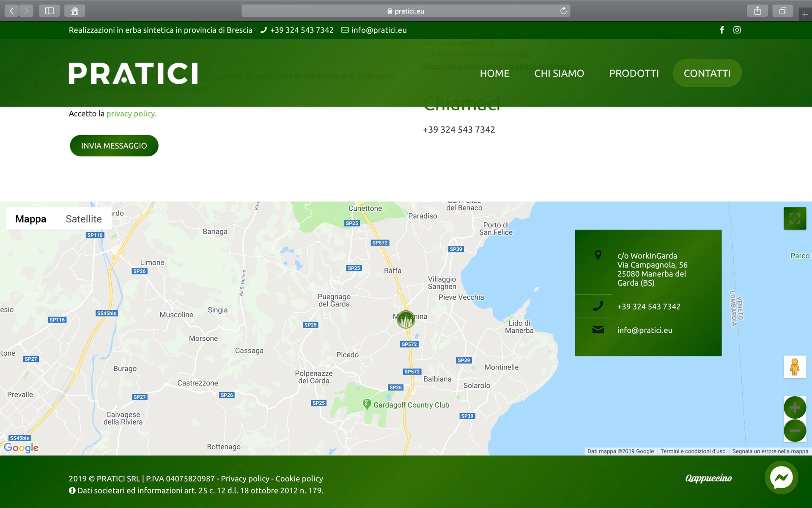Open the Safari share button
Viewport: 812px width, 508px height.
point(757,11)
